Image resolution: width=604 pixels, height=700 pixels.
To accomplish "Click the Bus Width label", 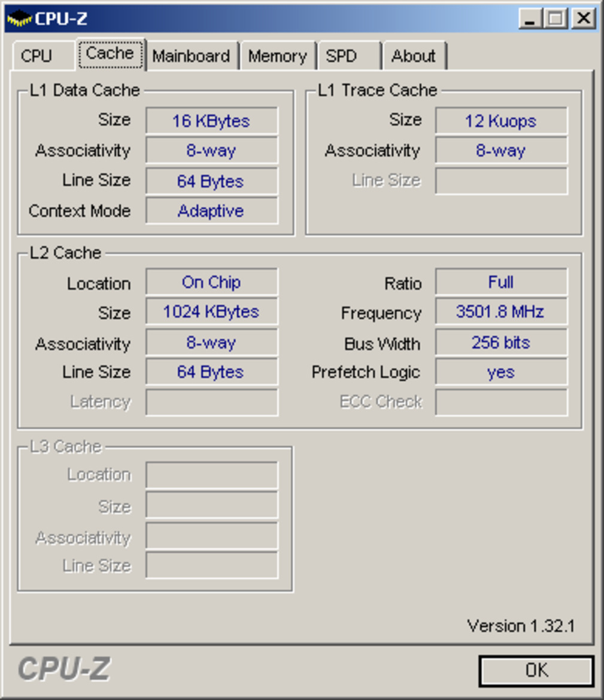I will click(x=382, y=343).
